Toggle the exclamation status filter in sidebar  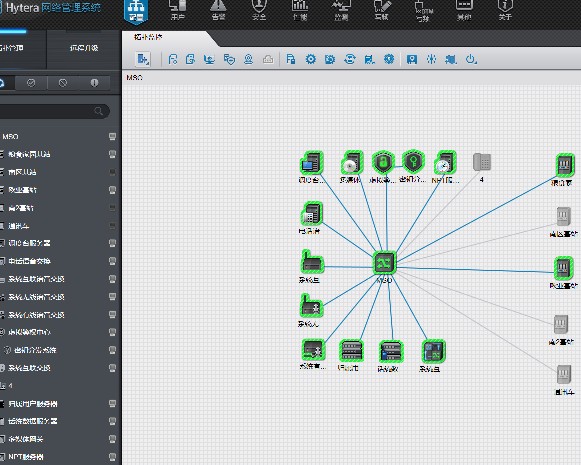pos(94,83)
